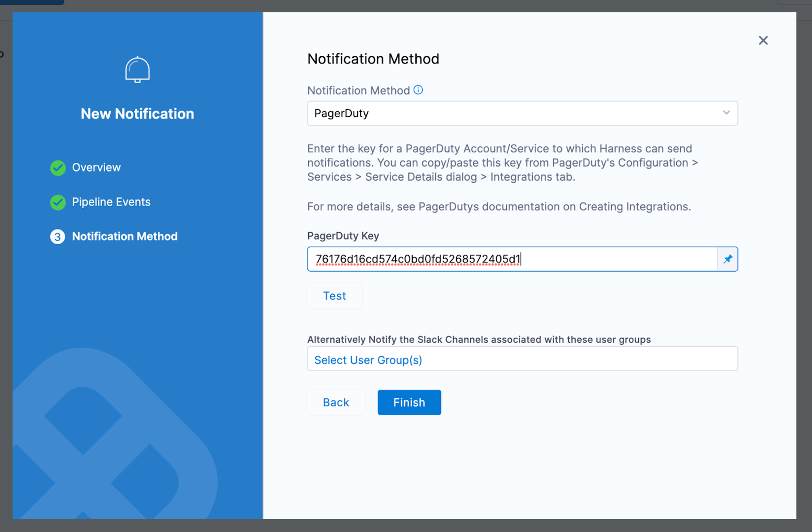This screenshot has width=812, height=532.
Task: Select the Notification Method step
Action: click(124, 237)
